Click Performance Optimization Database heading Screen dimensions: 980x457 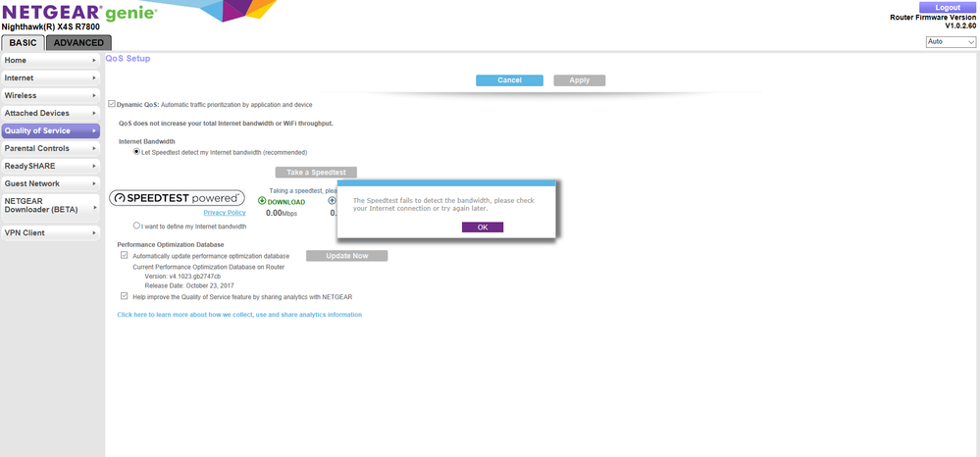[x=171, y=244]
